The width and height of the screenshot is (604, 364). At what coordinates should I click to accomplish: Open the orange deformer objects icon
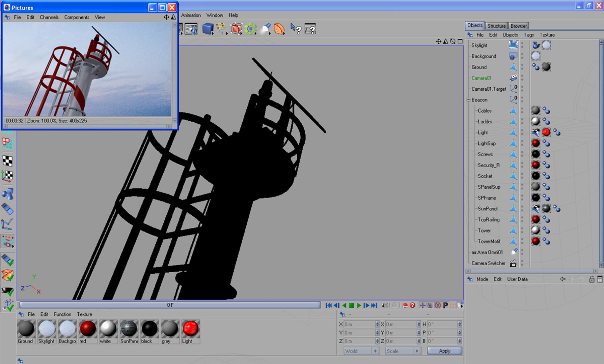(279, 29)
